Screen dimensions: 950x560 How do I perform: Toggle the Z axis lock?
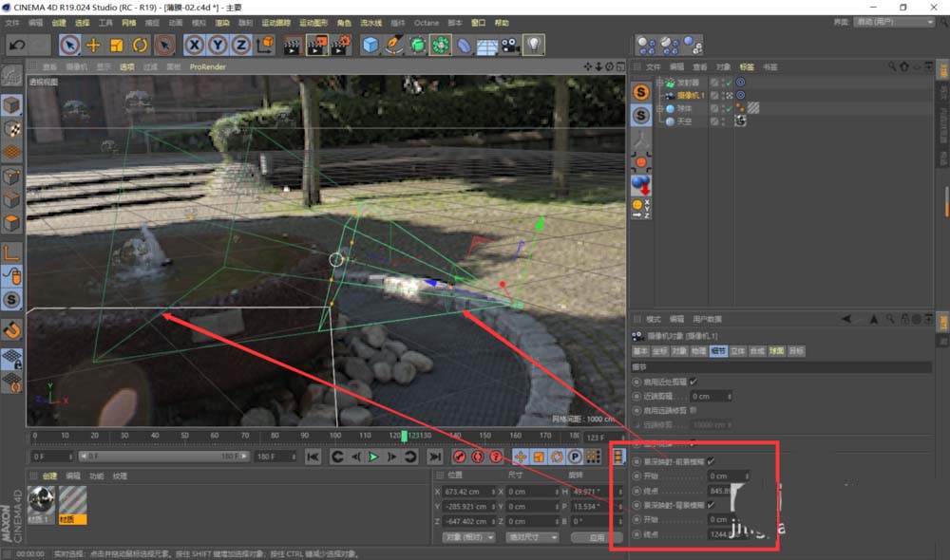click(241, 45)
